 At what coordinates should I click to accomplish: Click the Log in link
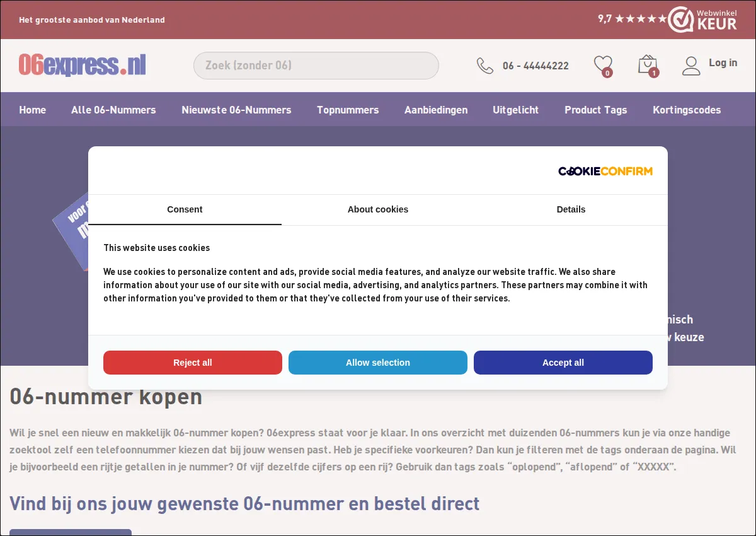[723, 62]
